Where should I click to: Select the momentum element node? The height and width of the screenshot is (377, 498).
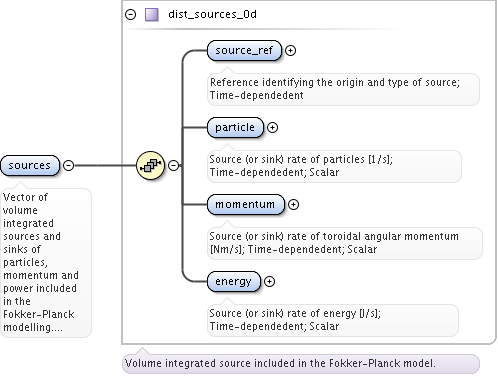(x=246, y=205)
